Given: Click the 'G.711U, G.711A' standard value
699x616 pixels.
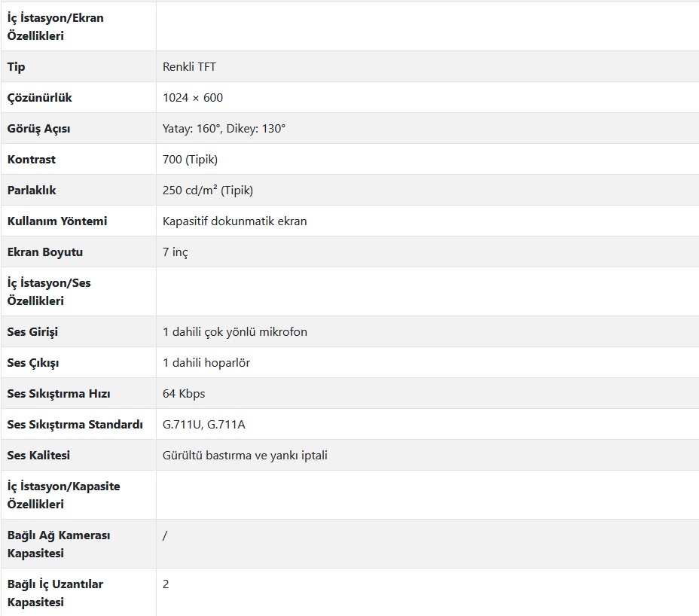Looking at the screenshot, I should 203,424.
